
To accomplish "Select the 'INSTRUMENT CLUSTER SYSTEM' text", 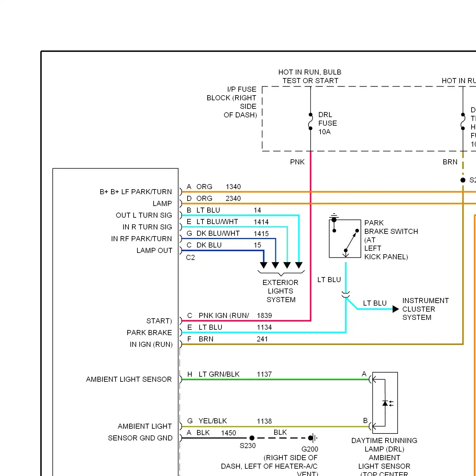I will coord(426,309).
